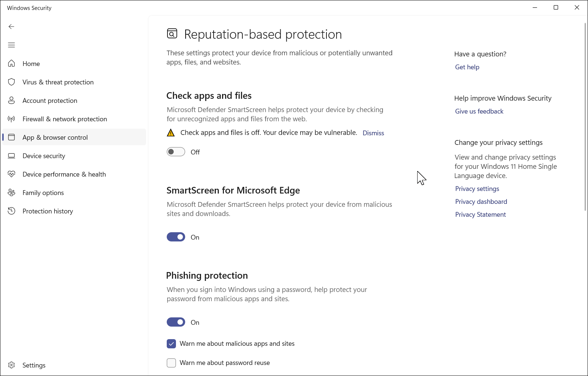This screenshot has width=588, height=376.
Task: Click the Home house icon
Action: coord(12,63)
